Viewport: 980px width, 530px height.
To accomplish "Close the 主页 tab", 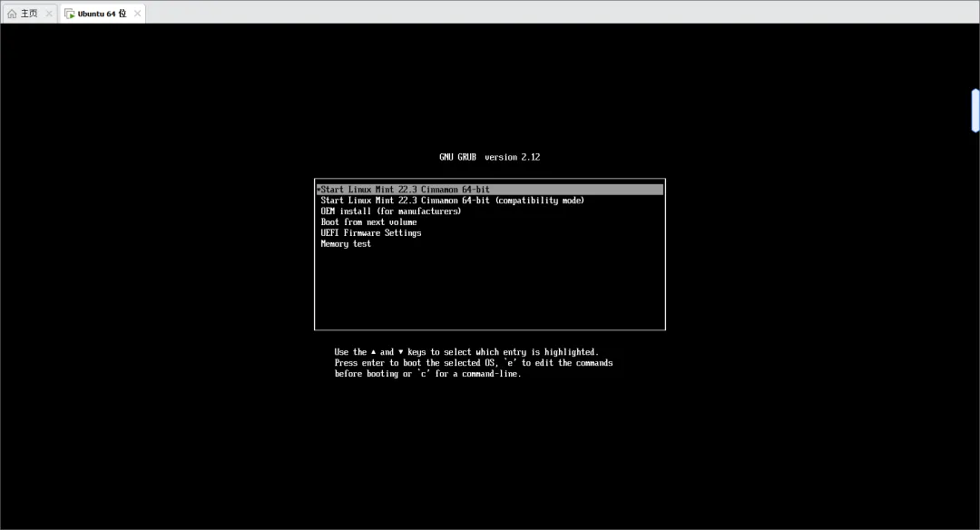I will point(49,13).
